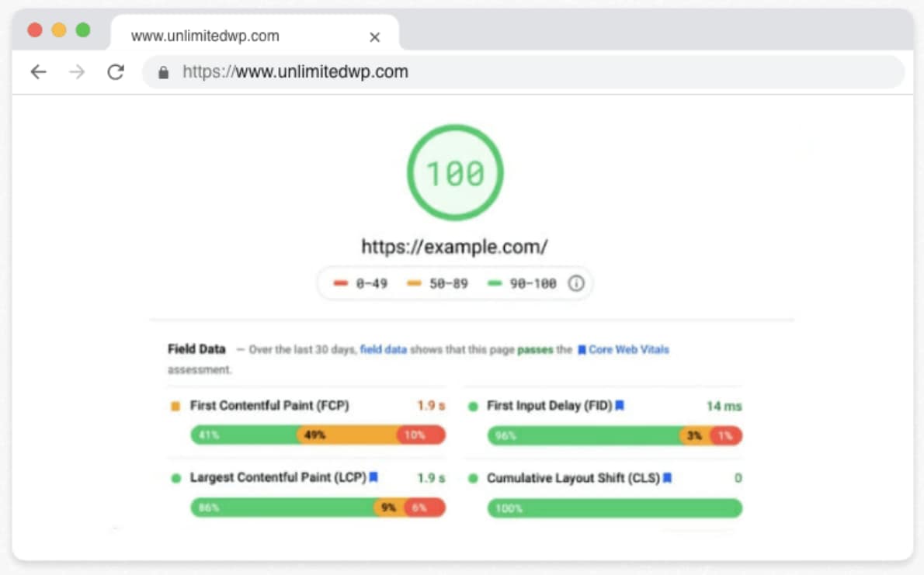Click the green dot beside Largest Contentful Paint
The image size is (924, 575).
coord(175,478)
